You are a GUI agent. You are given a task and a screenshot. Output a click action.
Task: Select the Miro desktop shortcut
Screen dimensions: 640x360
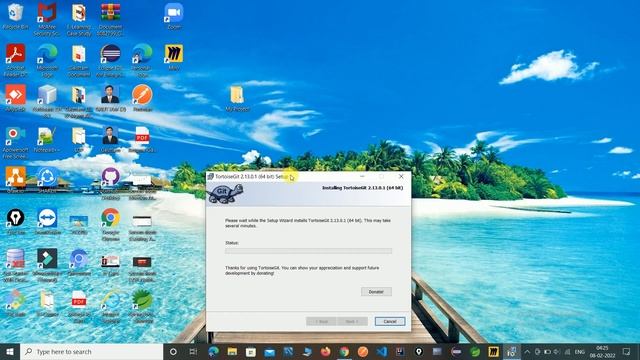[174, 57]
